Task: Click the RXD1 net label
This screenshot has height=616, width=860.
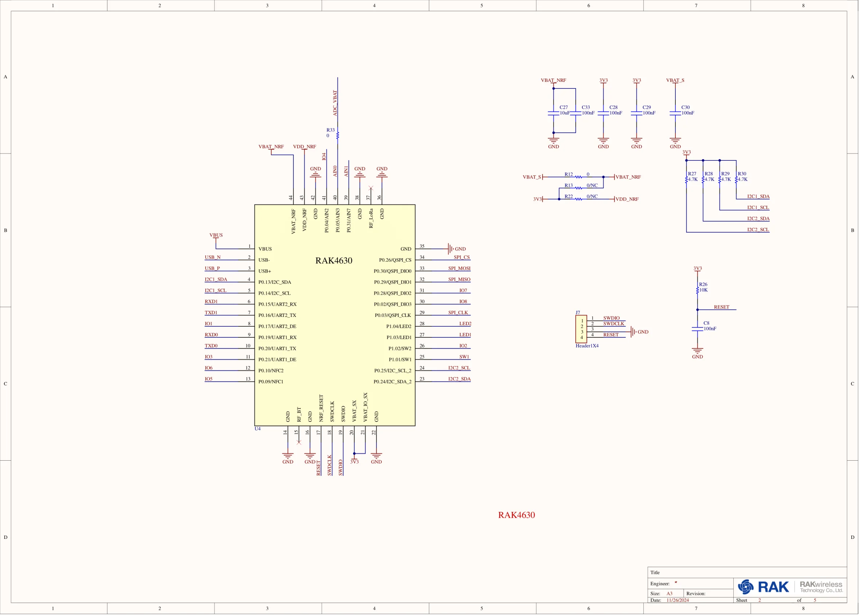Action: [211, 302]
